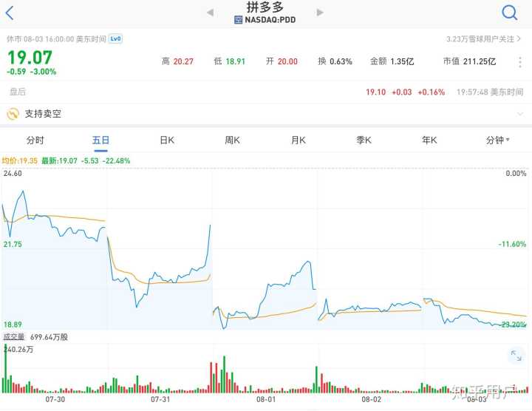
Task: Click the Lv0 quote level badge
Action: click(115, 38)
